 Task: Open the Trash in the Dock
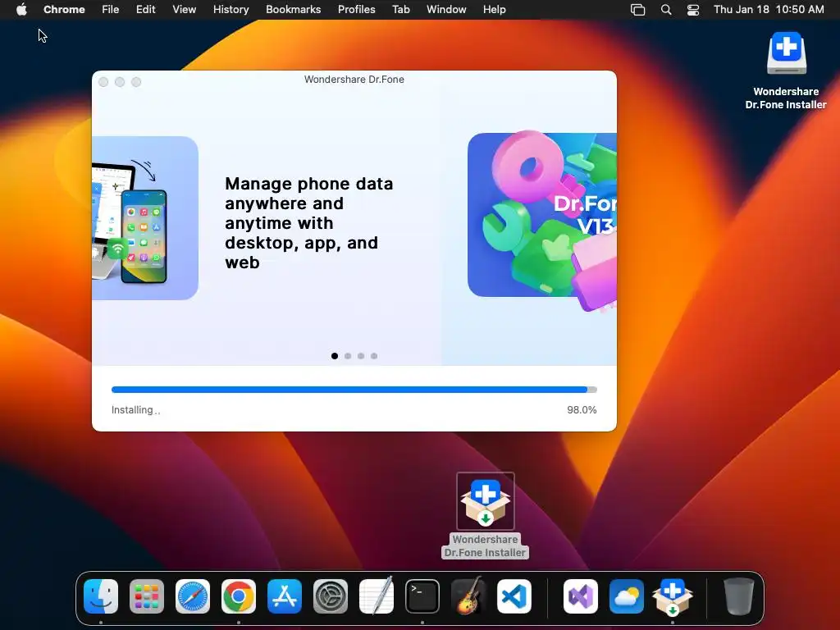coord(739,596)
